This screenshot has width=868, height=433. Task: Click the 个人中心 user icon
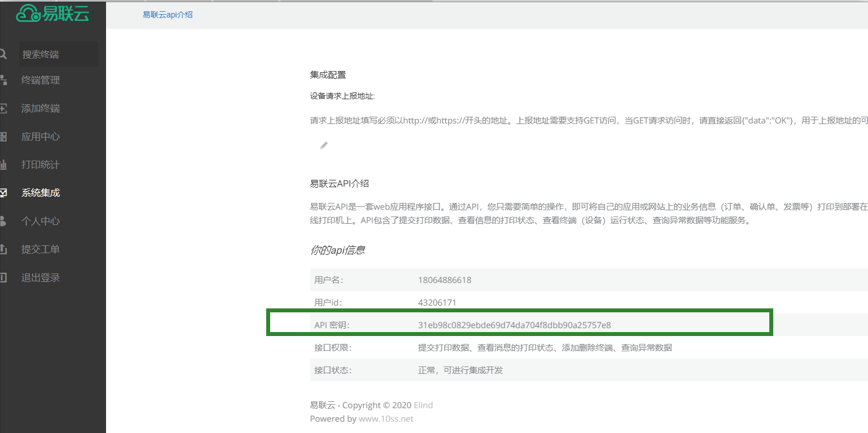pos(3,221)
